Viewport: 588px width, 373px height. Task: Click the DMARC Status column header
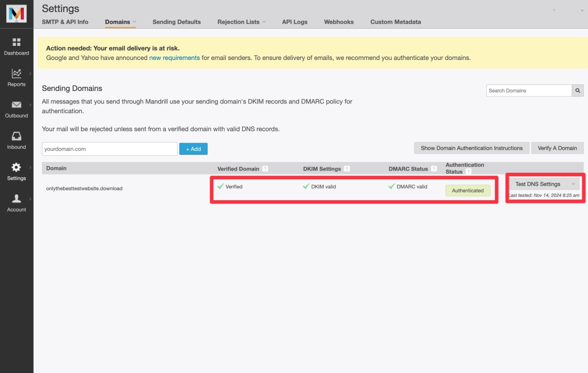[x=408, y=169]
